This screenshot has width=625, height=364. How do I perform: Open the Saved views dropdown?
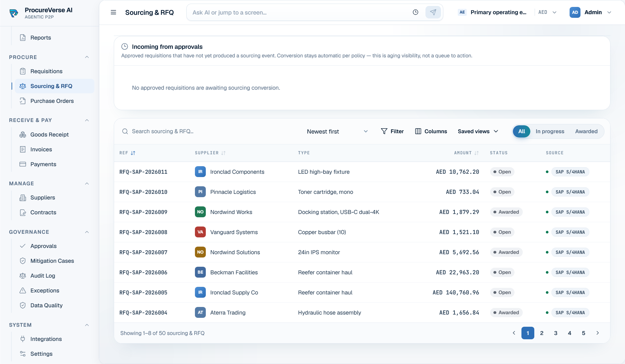coord(478,131)
